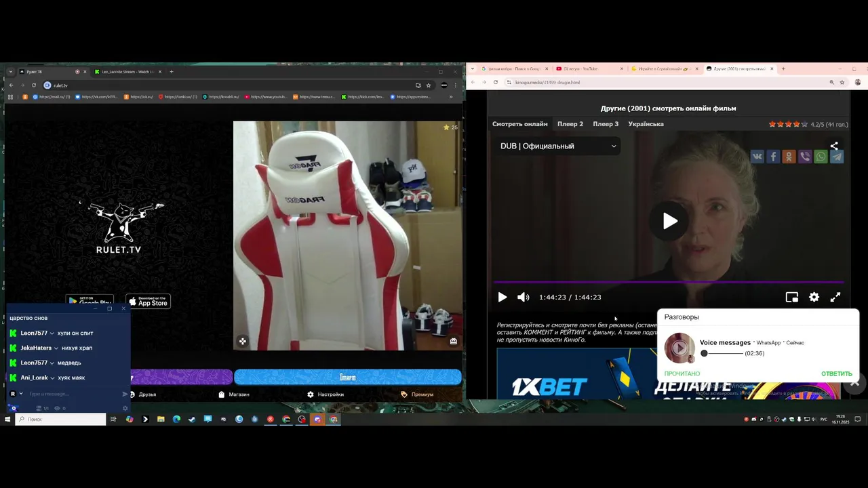Open Windows Start menu
The height and width of the screenshot is (488, 868).
click(7, 420)
